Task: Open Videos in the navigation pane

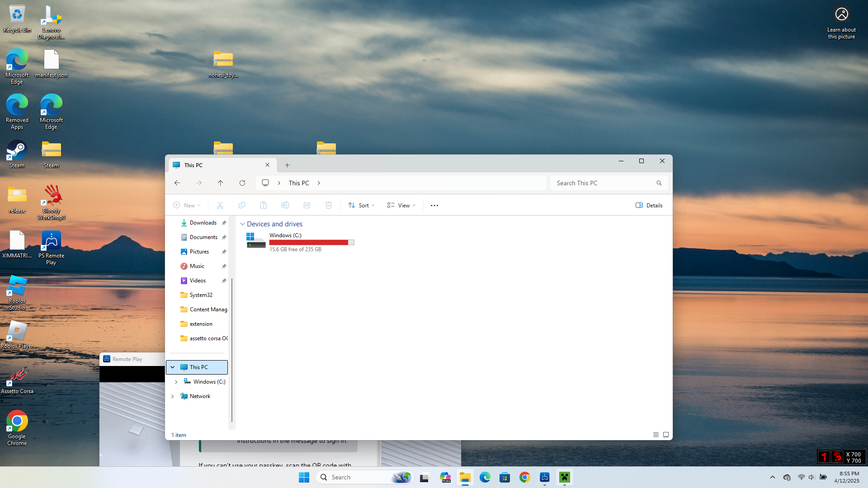Action: point(198,281)
